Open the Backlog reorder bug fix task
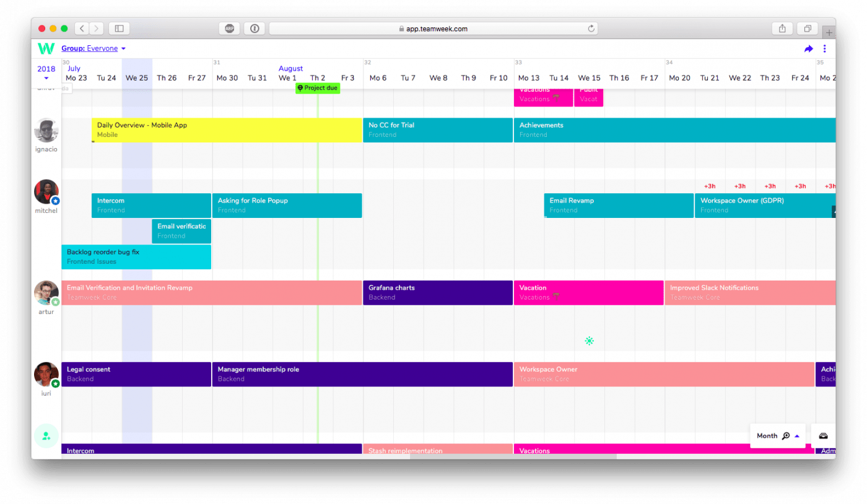Viewport: 867px width, 504px height. pos(136,257)
